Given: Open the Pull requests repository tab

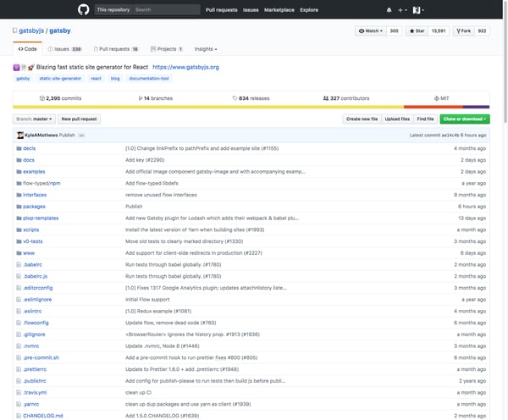Looking at the screenshot, I should pos(116,49).
